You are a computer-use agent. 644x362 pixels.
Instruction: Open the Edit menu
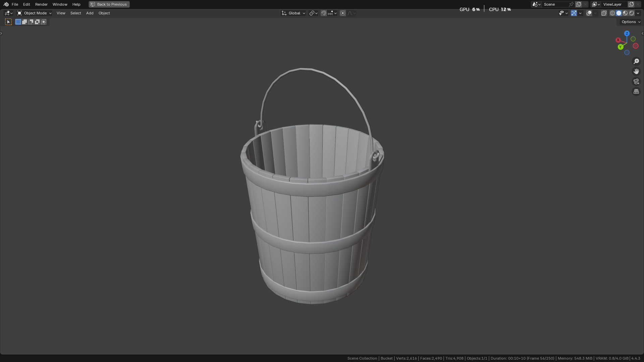[26, 4]
